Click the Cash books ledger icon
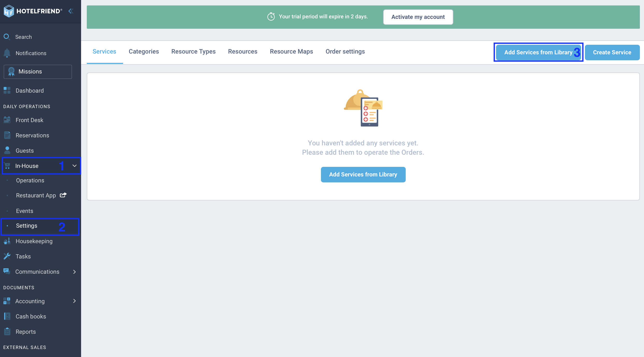Screen dimensions: 644x357 (7, 316)
